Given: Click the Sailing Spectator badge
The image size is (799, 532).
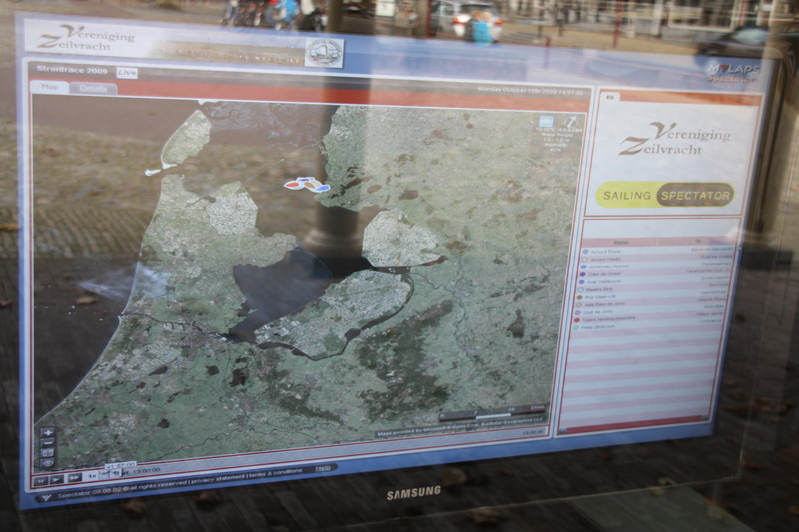Looking at the screenshot, I should 665,195.
